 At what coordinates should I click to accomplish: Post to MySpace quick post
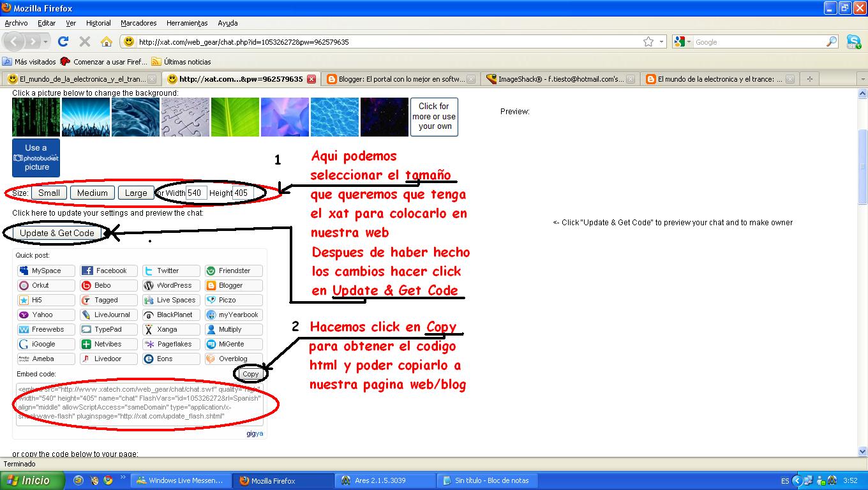coord(46,271)
